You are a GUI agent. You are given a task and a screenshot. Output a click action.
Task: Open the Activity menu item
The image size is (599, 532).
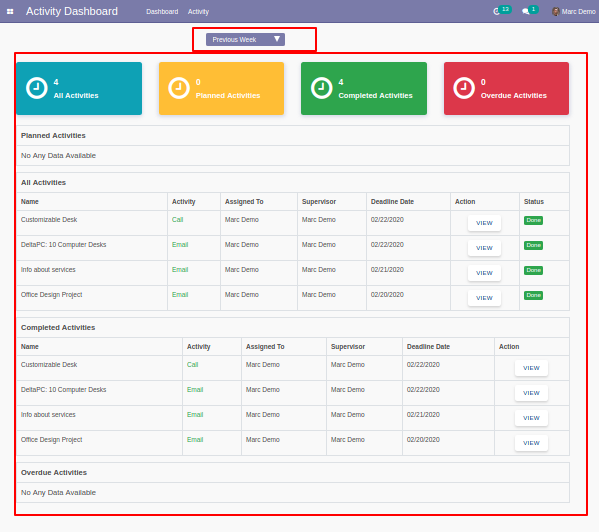pyautogui.click(x=198, y=12)
